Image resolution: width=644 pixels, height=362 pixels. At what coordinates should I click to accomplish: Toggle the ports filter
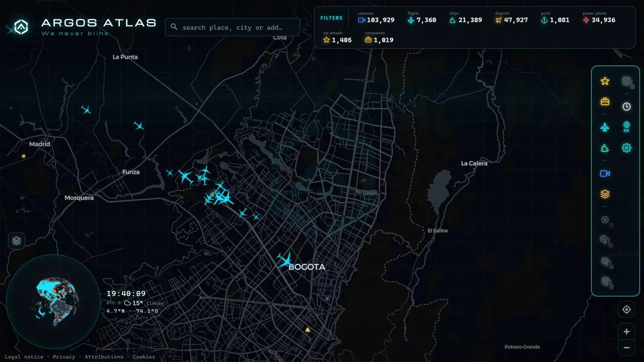(555, 18)
